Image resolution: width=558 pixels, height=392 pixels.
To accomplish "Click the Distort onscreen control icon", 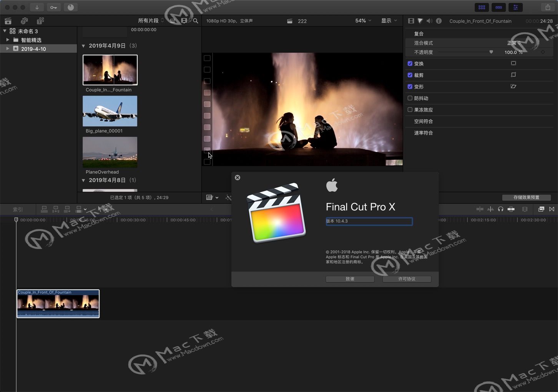I will [x=513, y=86].
